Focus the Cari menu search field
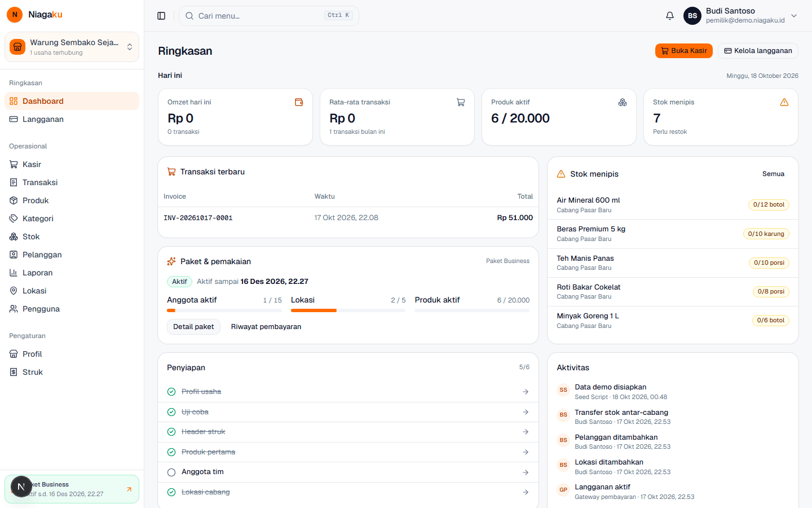The width and height of the screenshot is (812, 508). click(x=269, y=16)
